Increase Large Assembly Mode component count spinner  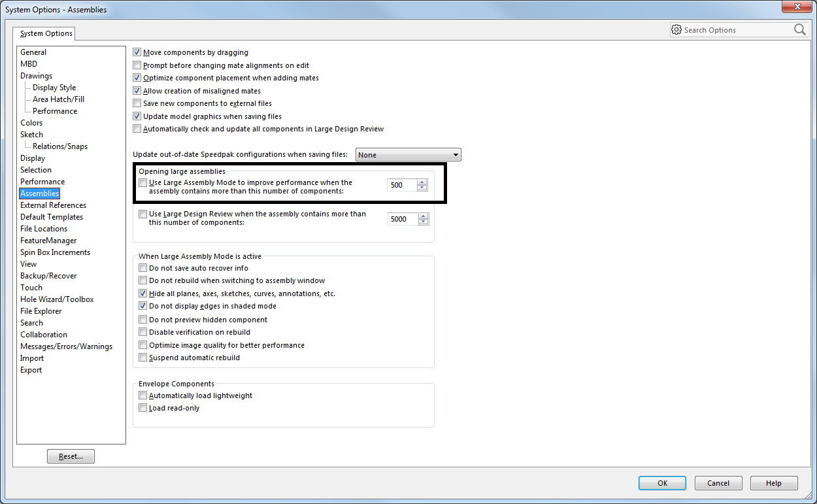pos(422,182)
